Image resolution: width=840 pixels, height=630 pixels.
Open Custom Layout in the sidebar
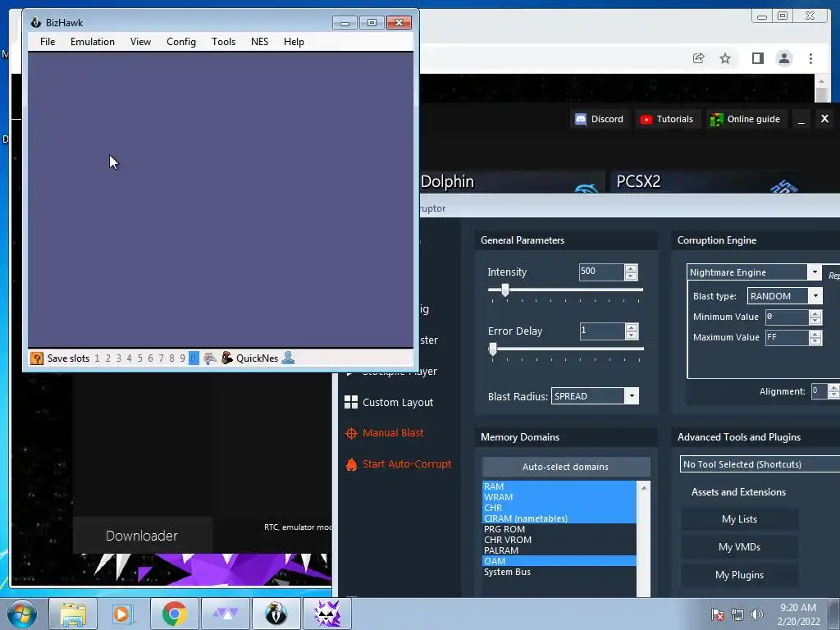pos(389,402)
